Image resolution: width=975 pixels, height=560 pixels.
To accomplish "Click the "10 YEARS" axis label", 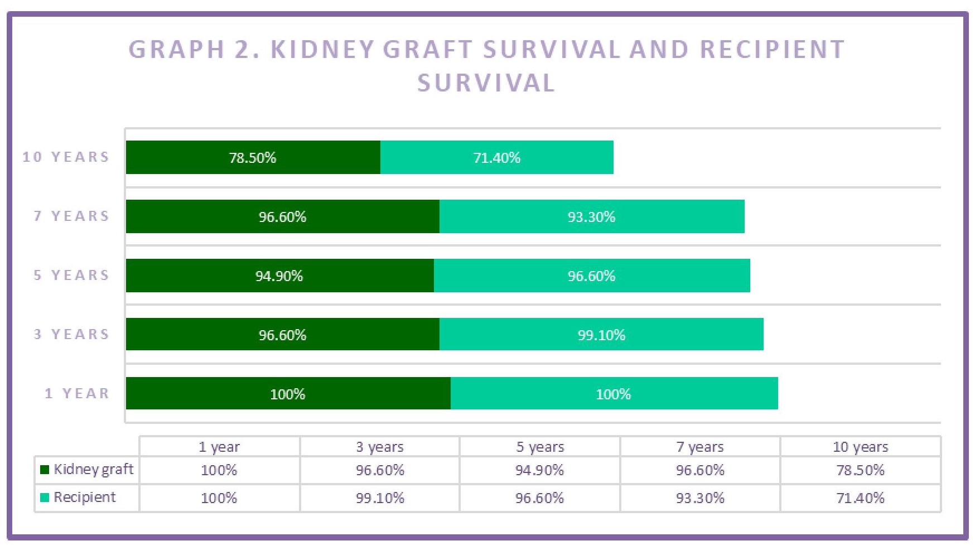I will (x=66, y=157).
